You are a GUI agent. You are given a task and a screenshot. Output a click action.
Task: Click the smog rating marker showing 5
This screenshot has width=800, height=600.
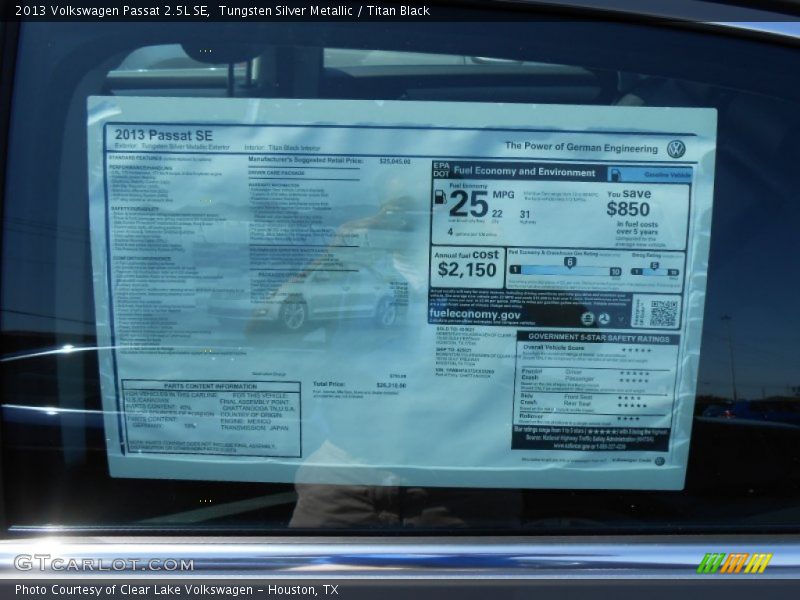(654, 266)
